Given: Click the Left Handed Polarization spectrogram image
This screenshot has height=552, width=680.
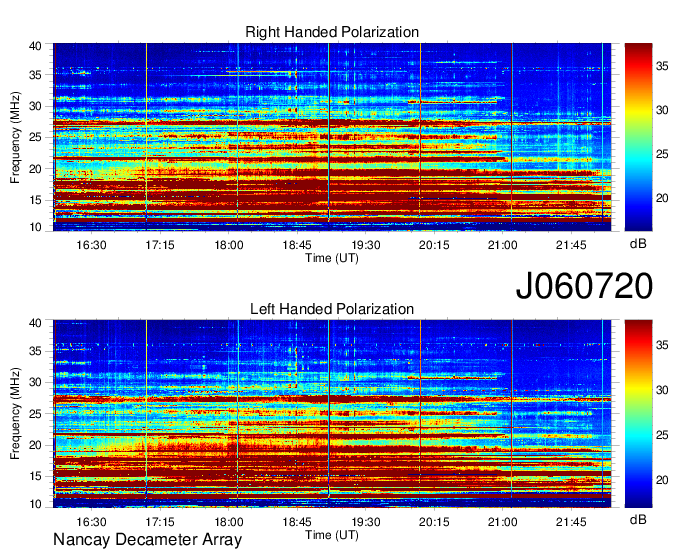Looking at the screenshot, I should coord(332,414).
